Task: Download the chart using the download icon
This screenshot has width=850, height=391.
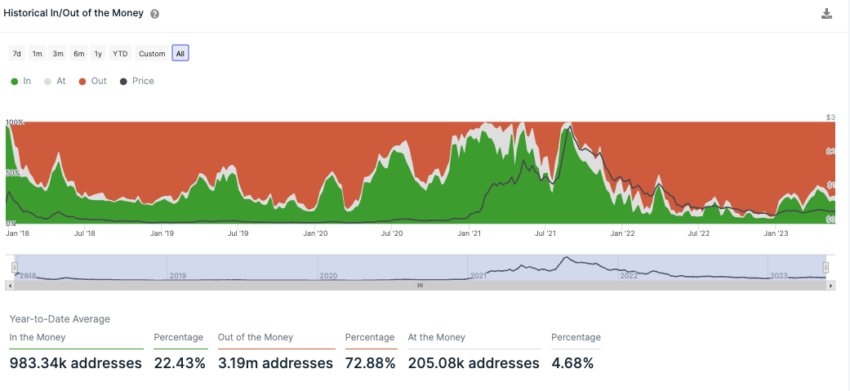Action: click(x=826, y=14)
